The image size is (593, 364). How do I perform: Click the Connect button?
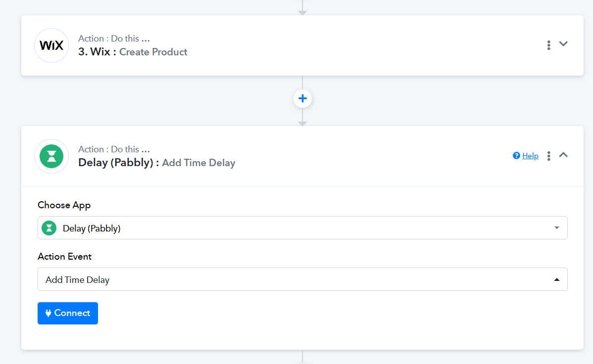point(68,313)
